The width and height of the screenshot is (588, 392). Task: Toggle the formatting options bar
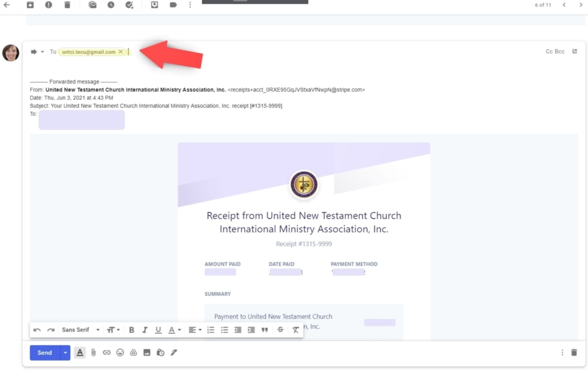pyautogui.click(x=80, y=353)
